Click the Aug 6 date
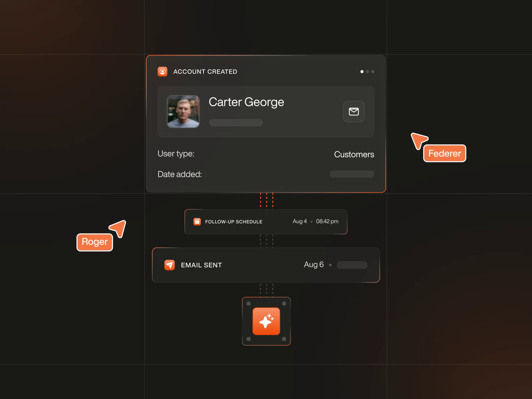 click(x=314, y=265)
